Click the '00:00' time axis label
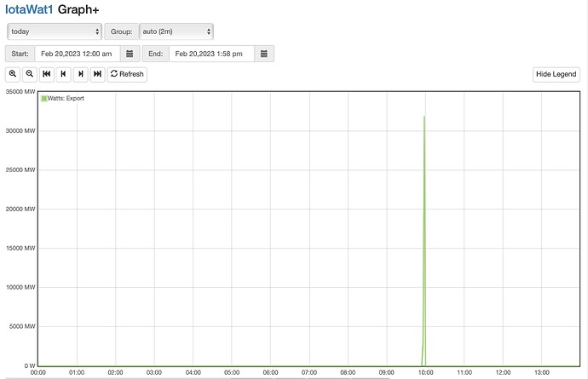This screenshot has height=379, width=588. [37, 373]
